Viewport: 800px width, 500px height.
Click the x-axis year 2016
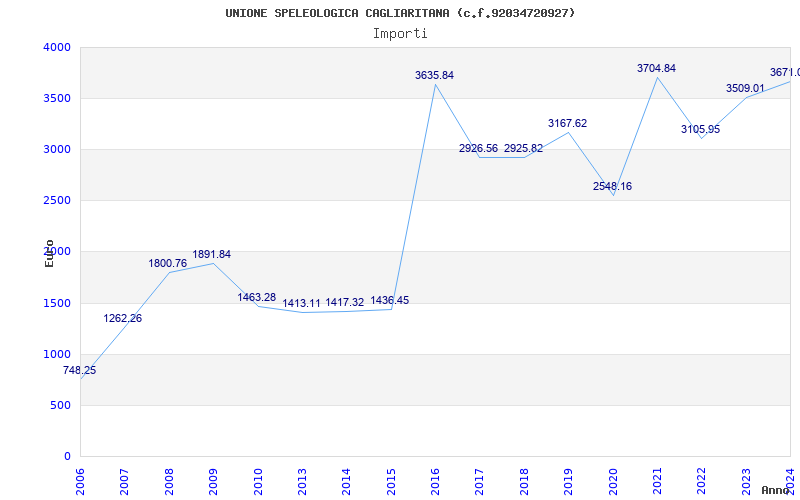pos(435,482)
